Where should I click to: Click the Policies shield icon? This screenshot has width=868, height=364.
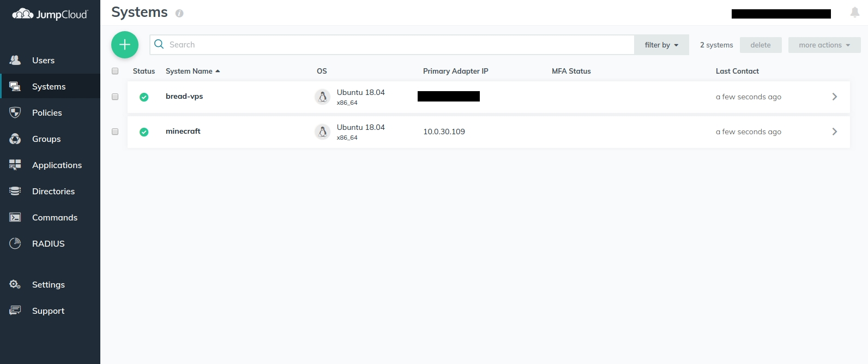point(15,112)
